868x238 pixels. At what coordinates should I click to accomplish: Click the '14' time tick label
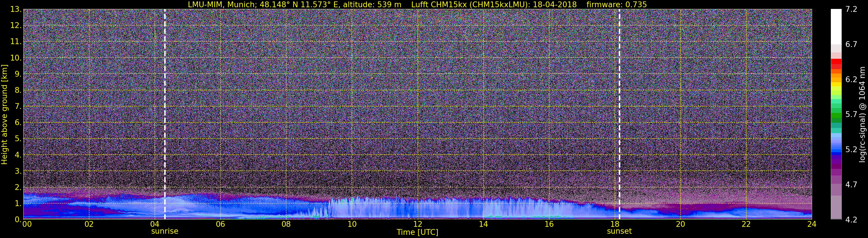(x=483, y=224)
